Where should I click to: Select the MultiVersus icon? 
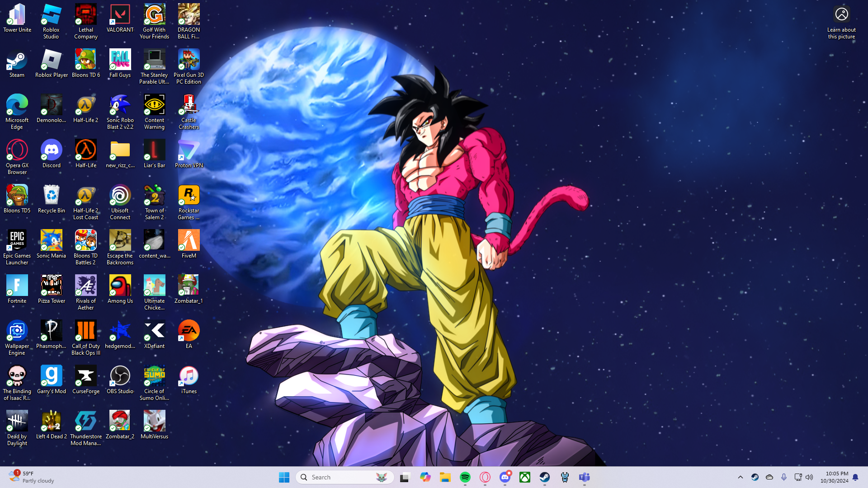point(155,425)
